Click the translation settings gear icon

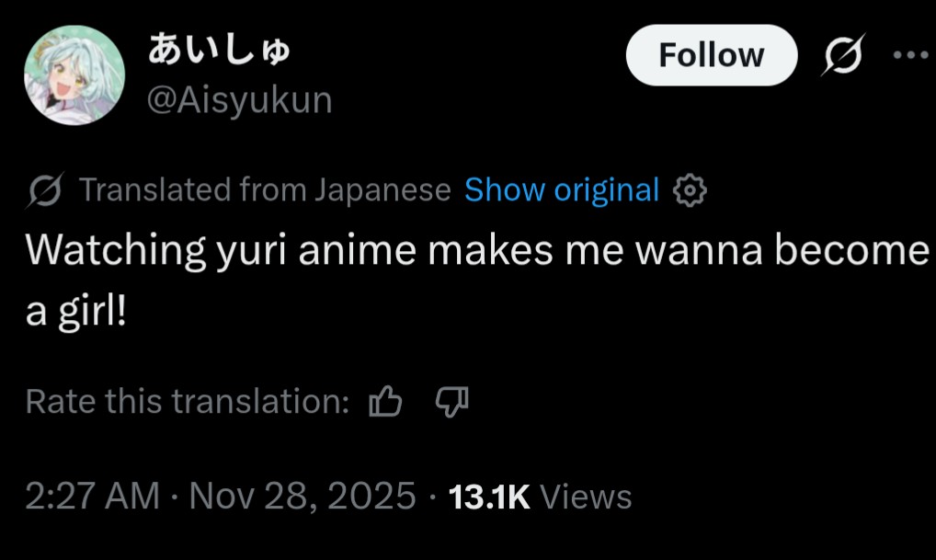pos(690,190)
